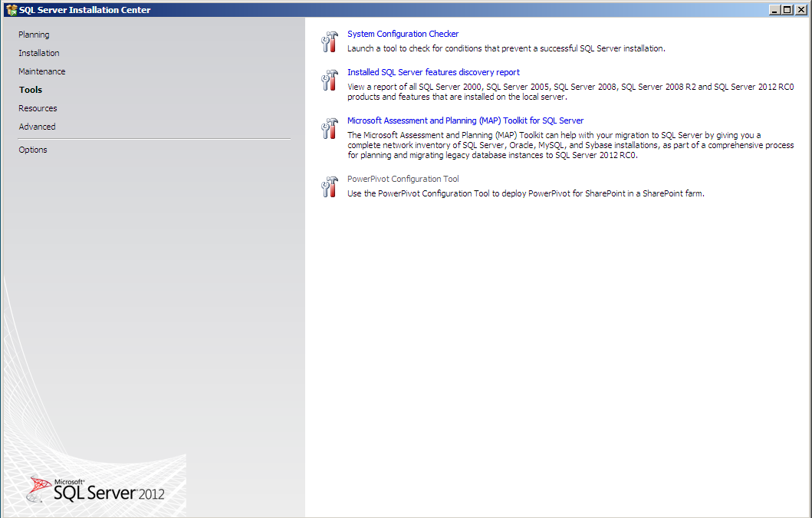
Task: Open the Resources section
Action: tap(37, 107)
